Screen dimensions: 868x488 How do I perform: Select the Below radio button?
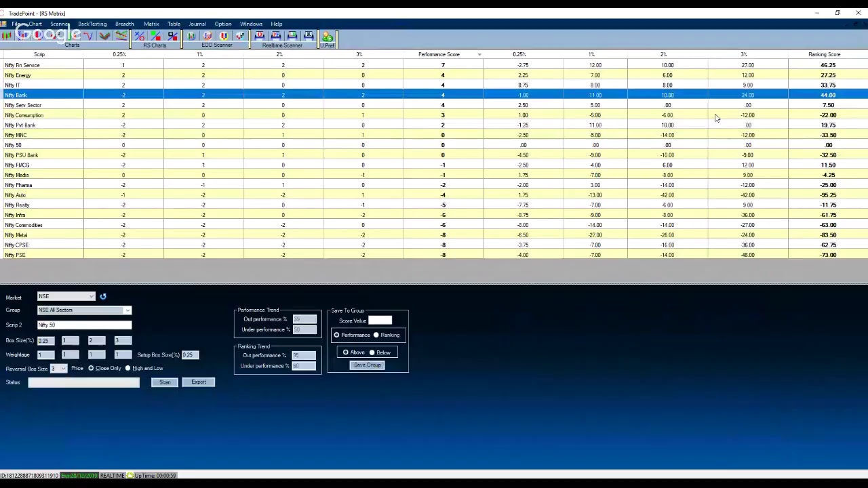(x=372, y=352)
